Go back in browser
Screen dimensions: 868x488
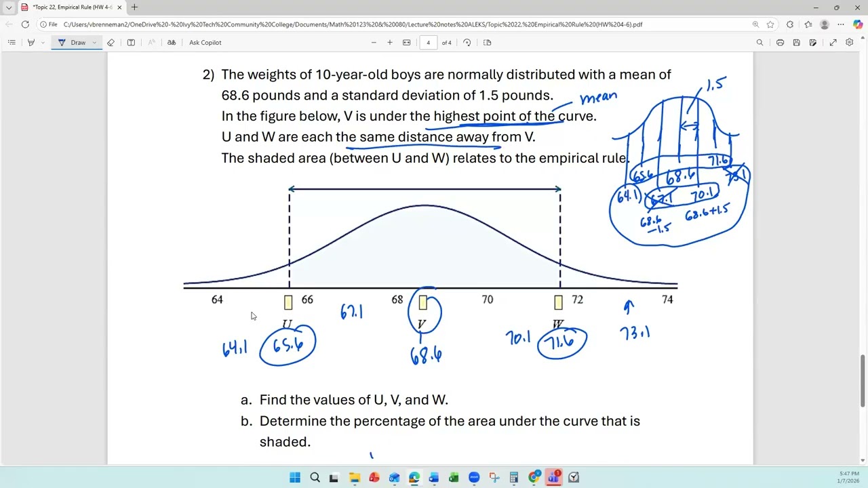click(x=9, y=24)
